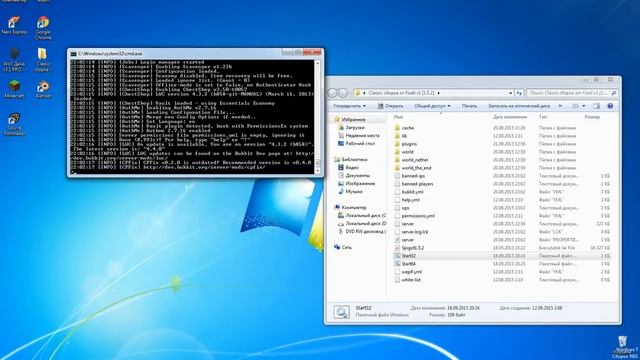Select the Classic сборка folder on desktop
640x360 pixels.
click(42, 60)
